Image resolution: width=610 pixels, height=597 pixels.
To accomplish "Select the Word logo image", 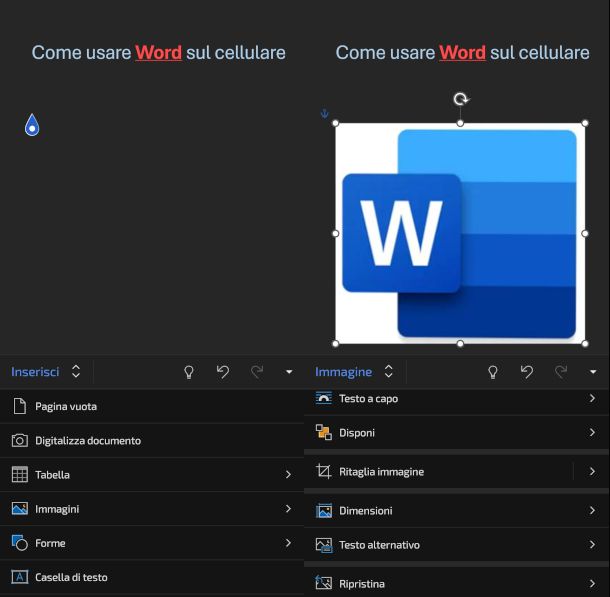I will pyautogui.click(x=460, y=233).
